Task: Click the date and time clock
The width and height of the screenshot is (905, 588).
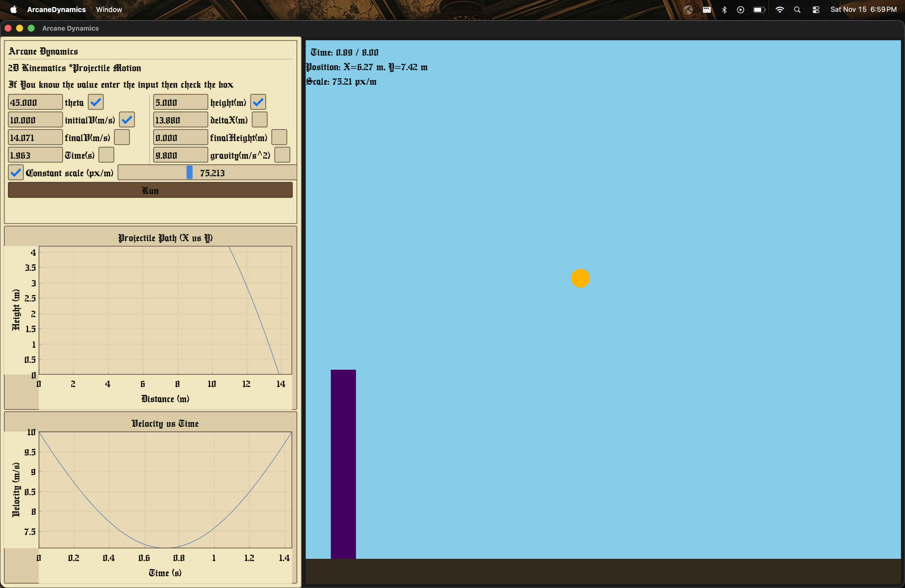Action: click(863, 10)
